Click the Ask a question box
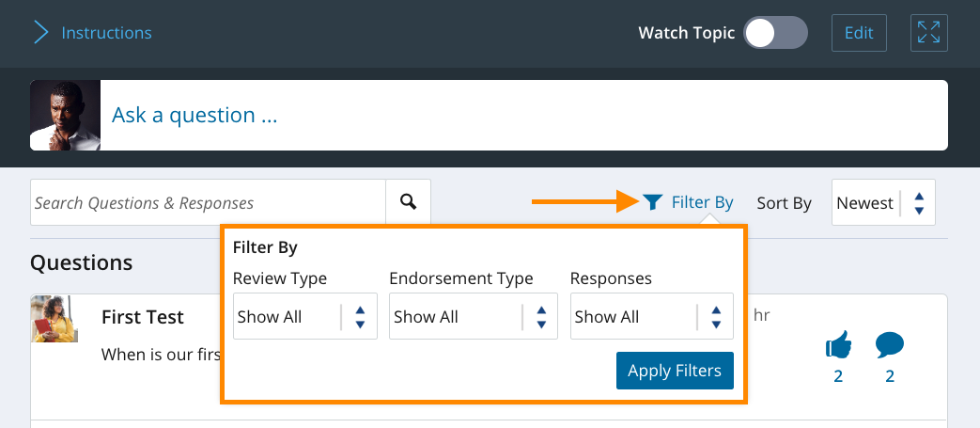Image resolution: width=980 pixels, height=428 pixels. (522, 116)
